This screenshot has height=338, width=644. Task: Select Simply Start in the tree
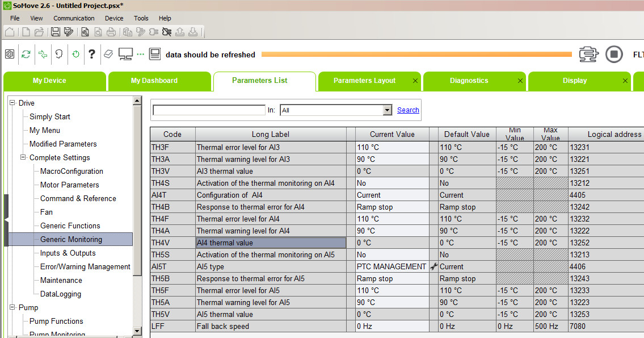click(50, 117)
